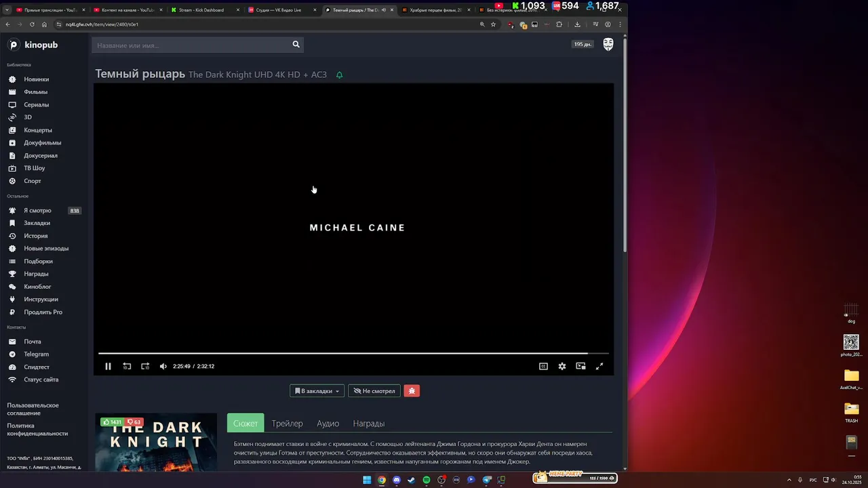Open История page
The height and width of the screenshot is (488, 868).
[x=35, y=236]
